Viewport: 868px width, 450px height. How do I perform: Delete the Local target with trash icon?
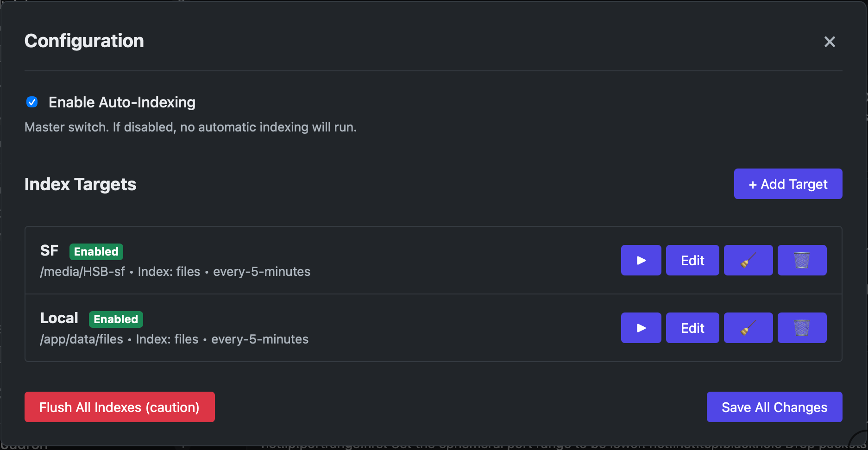point(802,328)
